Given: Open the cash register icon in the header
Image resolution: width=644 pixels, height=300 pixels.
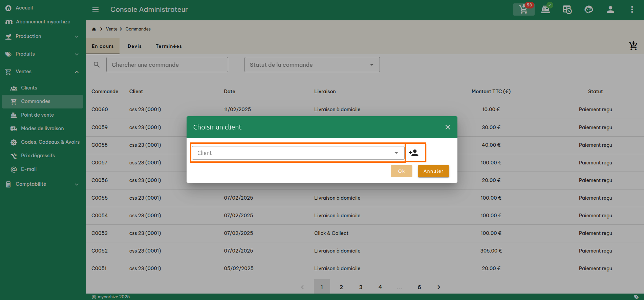Looking at the screenshot, I should (545, 9).
